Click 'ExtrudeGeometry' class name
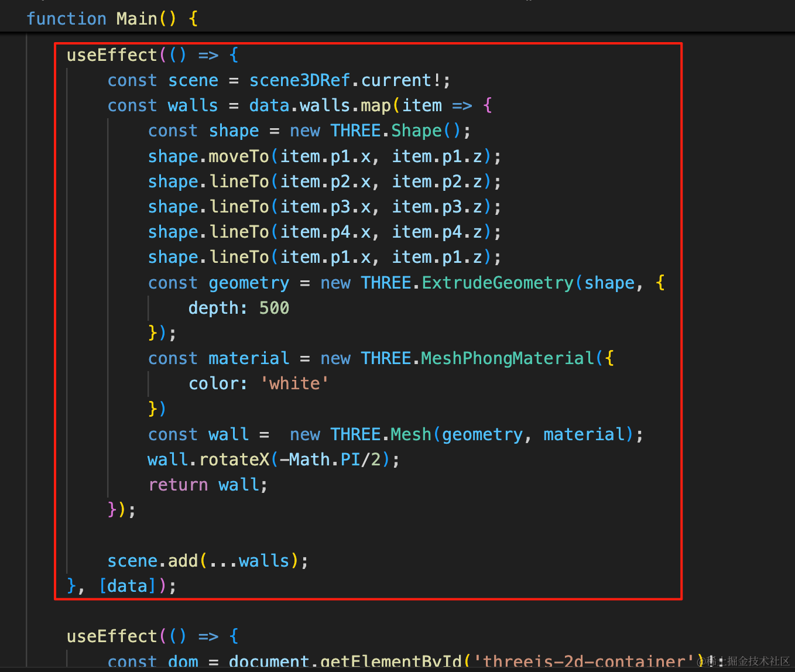The height and width of the screenshot is (672, 795). (498, 283)
